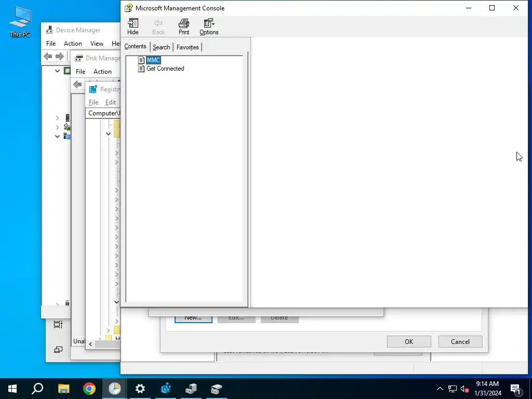Open the File menu in Disk Management

pyautogui.click(x=81, y=72)
